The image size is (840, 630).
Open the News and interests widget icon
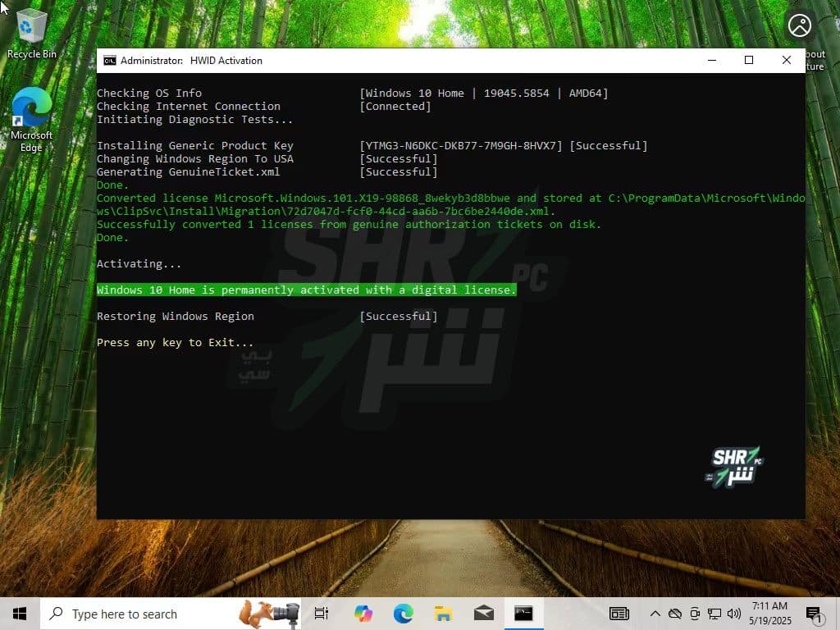click(x=619, y=614)
